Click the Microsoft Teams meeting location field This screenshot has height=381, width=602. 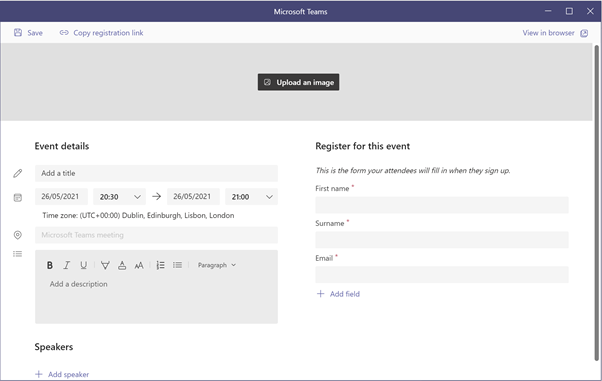156,235
